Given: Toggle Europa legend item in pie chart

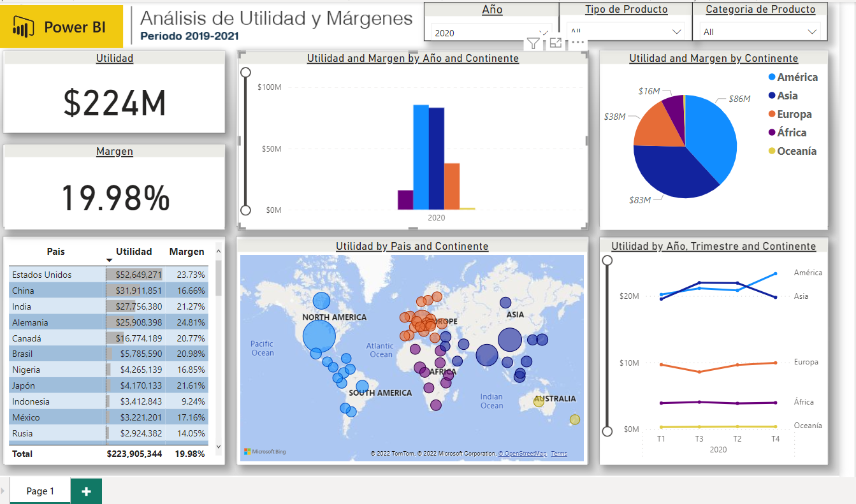Looking at the screenshot, I should coord(794,114).
